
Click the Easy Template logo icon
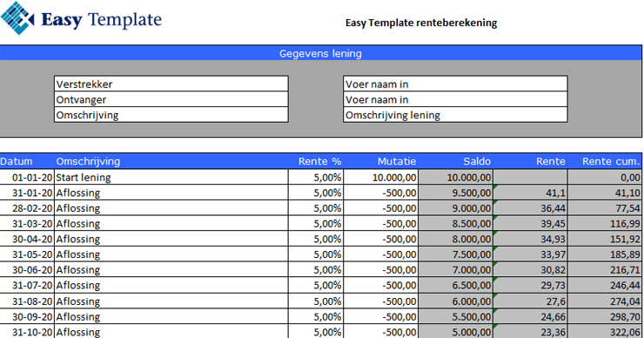click(17, 18)
